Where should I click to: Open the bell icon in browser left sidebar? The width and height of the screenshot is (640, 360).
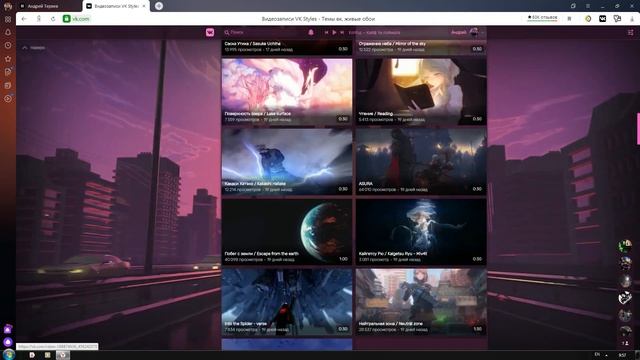pyautogui.click(x=8, y=32)
